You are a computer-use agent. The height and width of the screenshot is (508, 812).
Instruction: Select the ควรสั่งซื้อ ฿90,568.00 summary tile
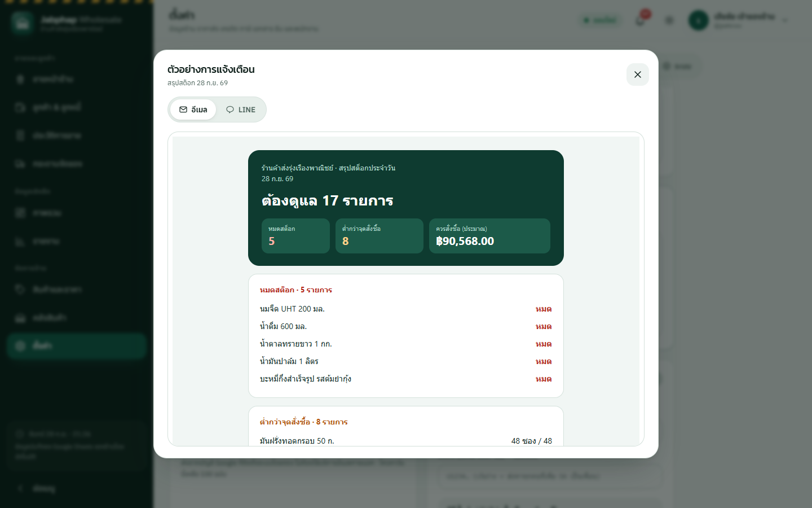click(489, 236)
